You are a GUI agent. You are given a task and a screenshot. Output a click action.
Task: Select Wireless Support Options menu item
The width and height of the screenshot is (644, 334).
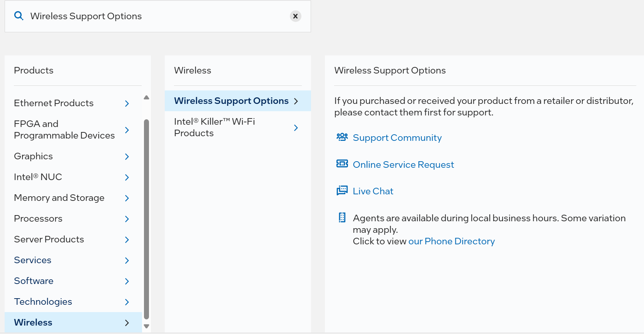point(231,101)
